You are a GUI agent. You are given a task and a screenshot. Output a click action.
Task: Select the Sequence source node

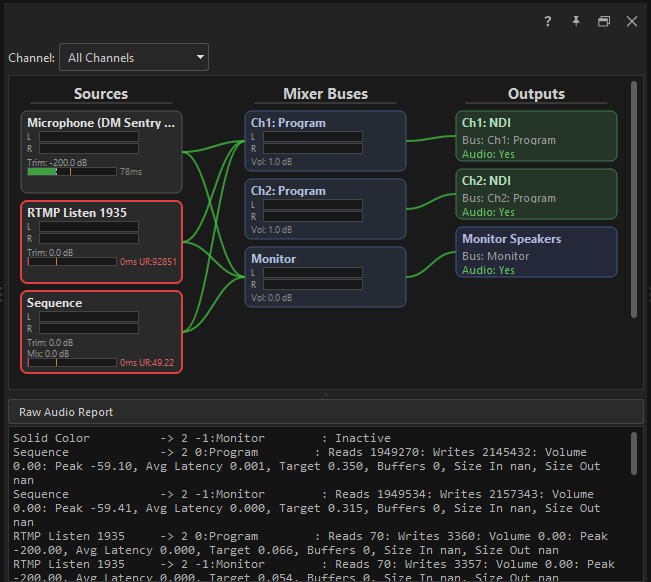(101, 332)
